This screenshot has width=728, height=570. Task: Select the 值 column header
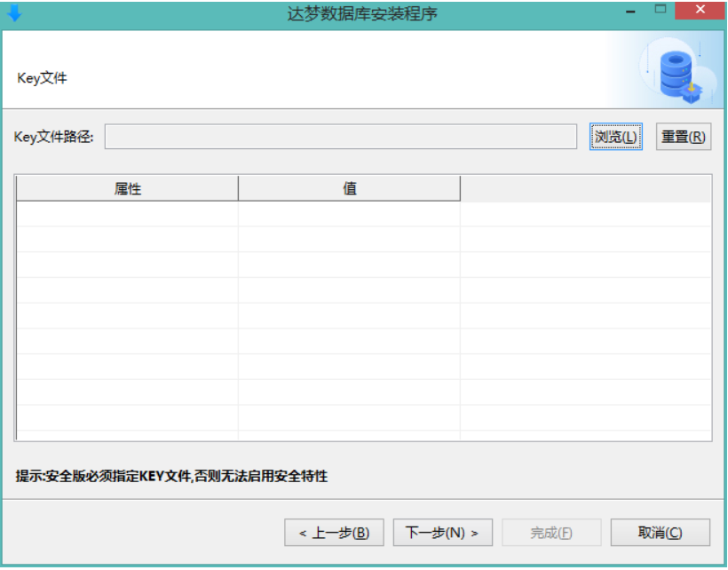pyautogui.click(x=350, y=188)
